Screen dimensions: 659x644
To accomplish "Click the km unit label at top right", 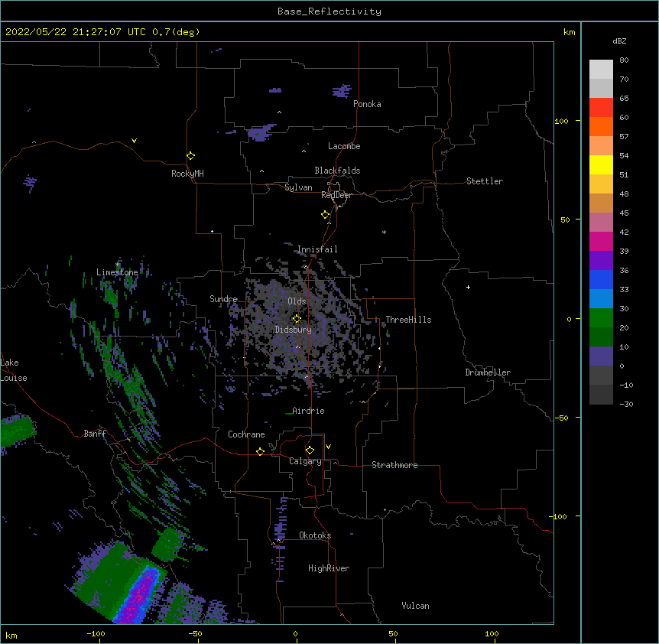I will point(569,32).
